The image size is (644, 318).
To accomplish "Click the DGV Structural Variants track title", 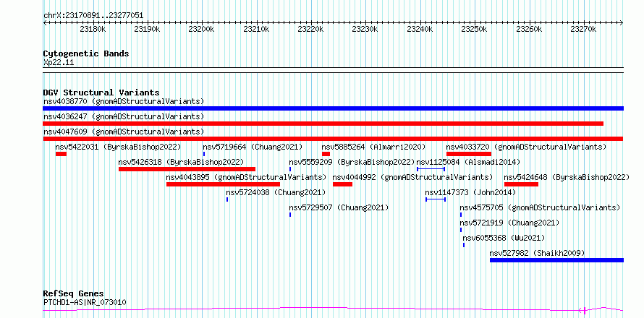I will point(101,93).
